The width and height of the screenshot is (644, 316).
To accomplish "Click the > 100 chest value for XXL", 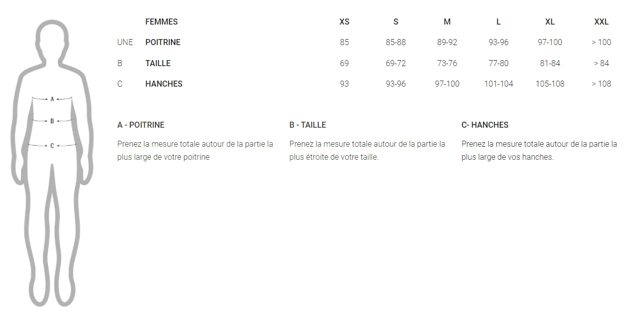I will 601,42.
